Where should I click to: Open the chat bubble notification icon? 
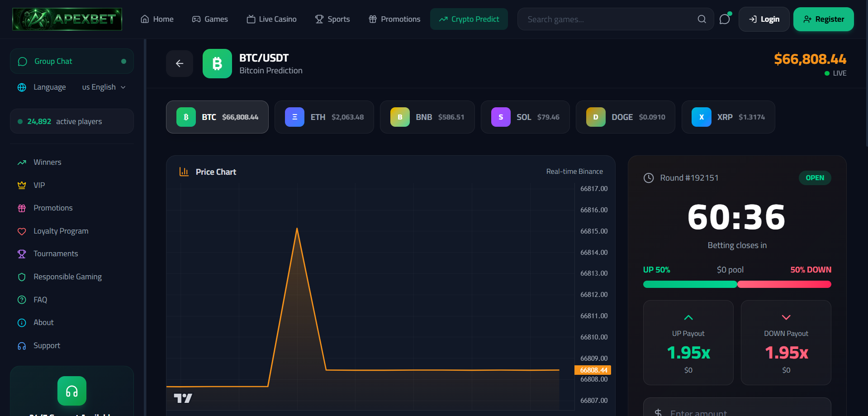pos(725,19)
